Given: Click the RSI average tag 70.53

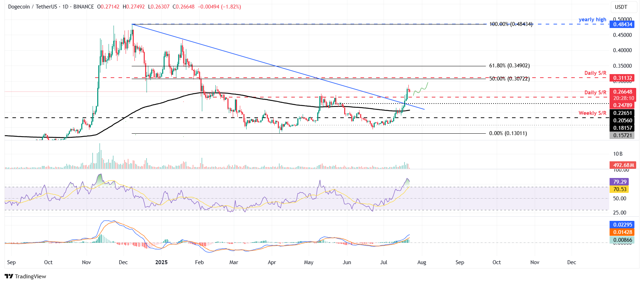Looking at the screenshot, I should 619,189.
